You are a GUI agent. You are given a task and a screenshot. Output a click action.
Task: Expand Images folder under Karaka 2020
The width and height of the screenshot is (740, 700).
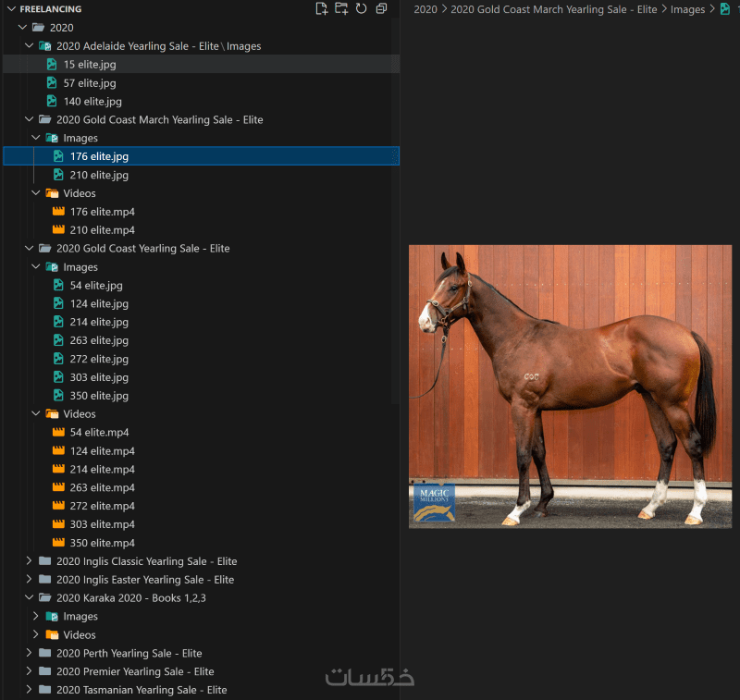[x=35, y=616]
